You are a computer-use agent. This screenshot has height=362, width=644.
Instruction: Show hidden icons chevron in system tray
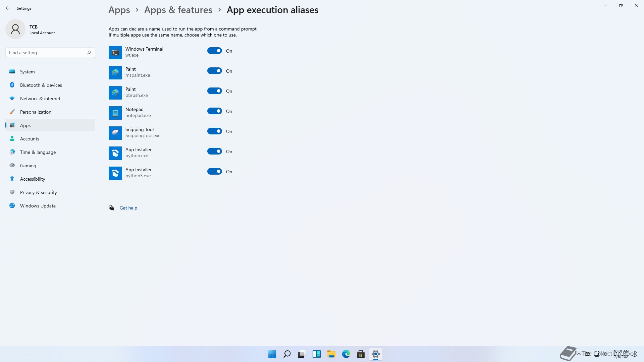tap(579, 354)
